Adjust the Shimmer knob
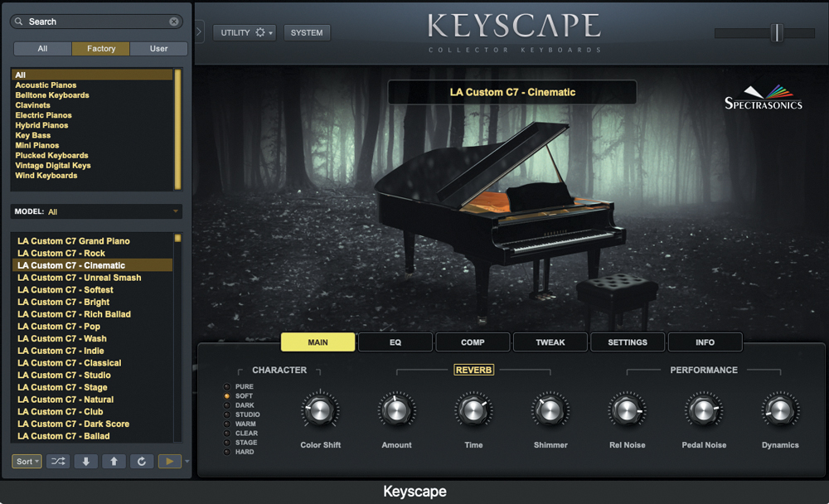 550,409
